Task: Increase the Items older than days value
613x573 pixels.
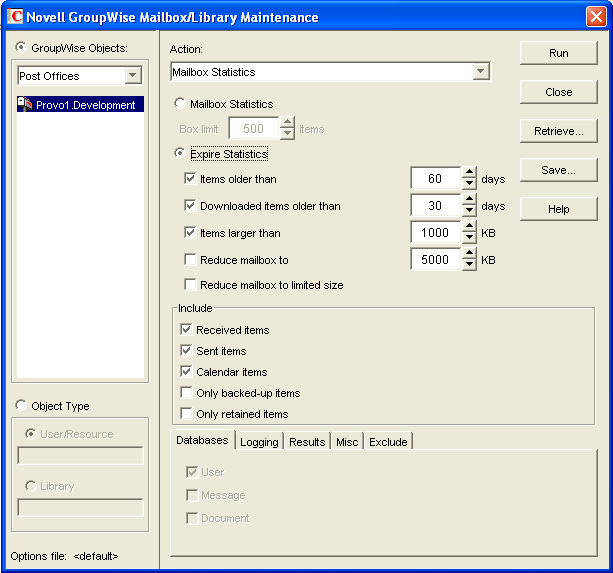Action: point(469,172)
